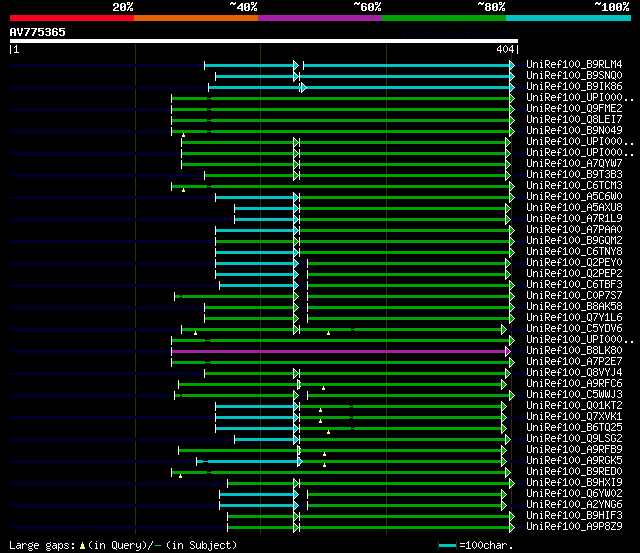
Task: Select the UniRef100_A7QYW7 label
Action: pyautogui.click(x=574, y=164)
